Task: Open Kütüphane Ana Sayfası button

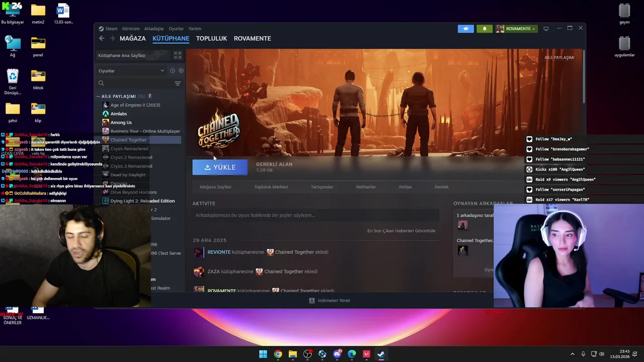Action: click(x=133, y=55)
